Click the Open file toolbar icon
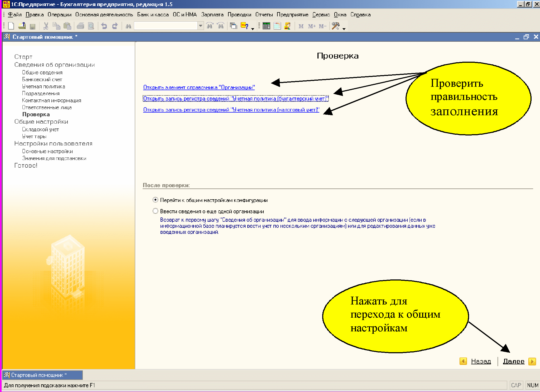 22,26
